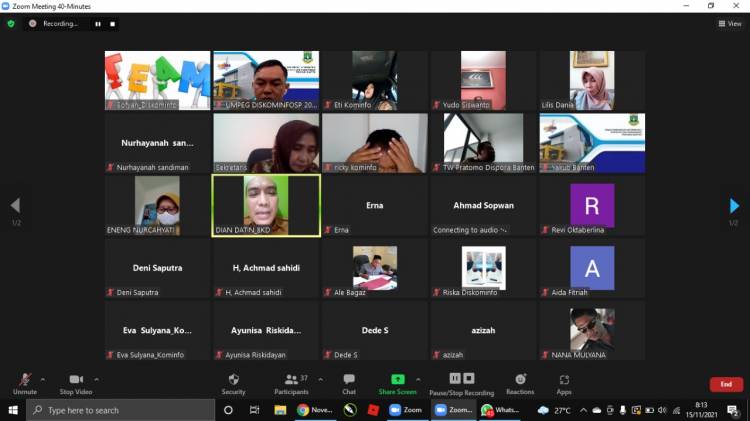750x421 pixels.
Task: Select Yudo Siswanto video tile
Action: 484,81
